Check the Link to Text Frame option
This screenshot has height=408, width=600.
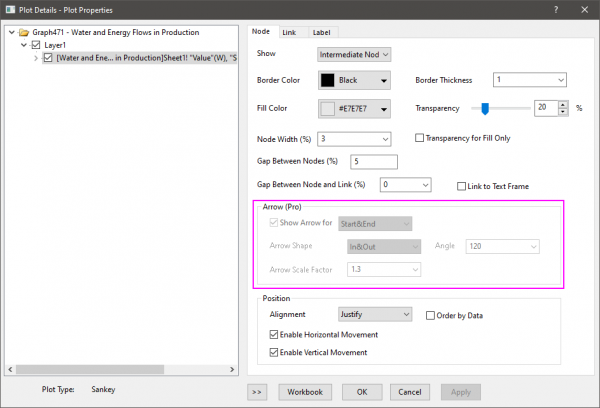coord(461,186)
